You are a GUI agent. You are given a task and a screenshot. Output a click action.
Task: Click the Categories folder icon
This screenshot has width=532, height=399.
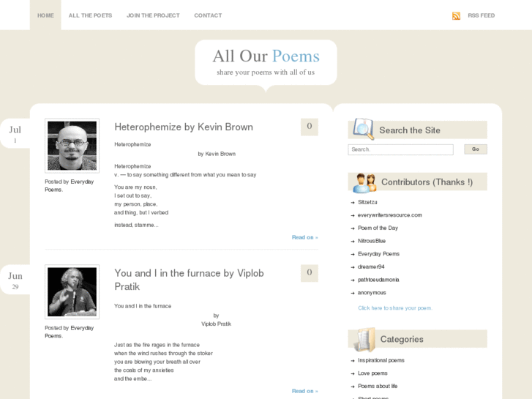pos(364,340)
